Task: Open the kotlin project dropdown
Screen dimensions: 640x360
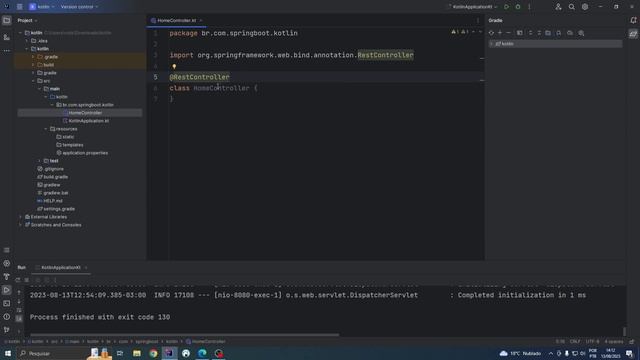Action: (x=42, y=7)
